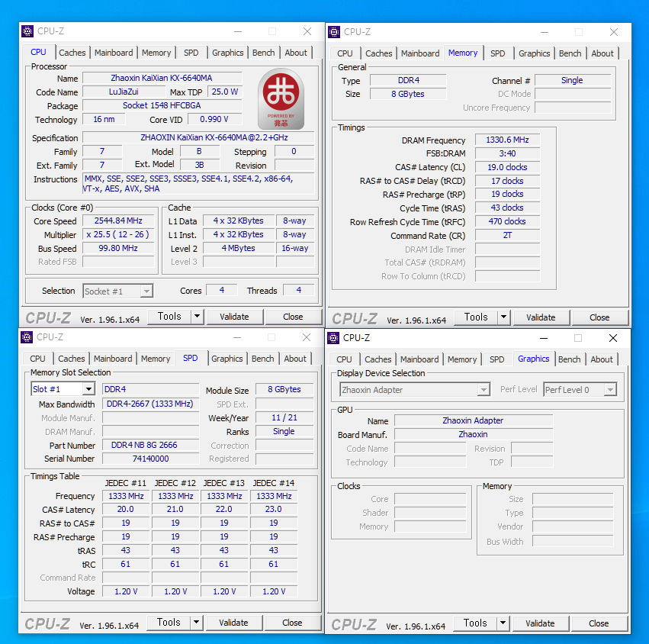Expand the Zhaoxin Adapter display device dropdown

point(484,390)
